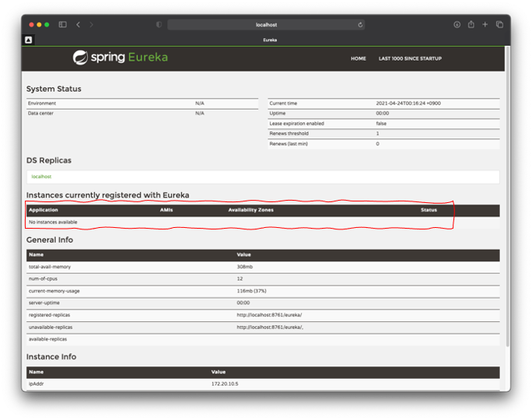Viewport: 532px width, 420px height.
Task: Select the available-replicas row name
Action: pos(47,339)
